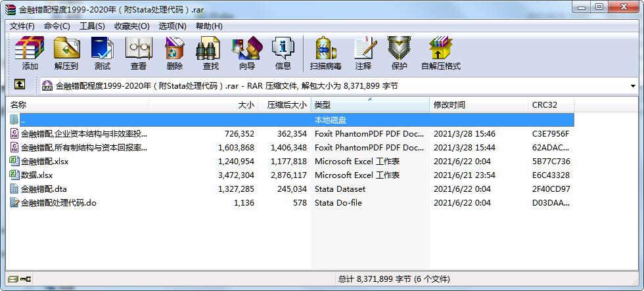Select the file 数据.xlsx
The width and height of the screenshot is (644, 291).
click(x=37, y=175)
